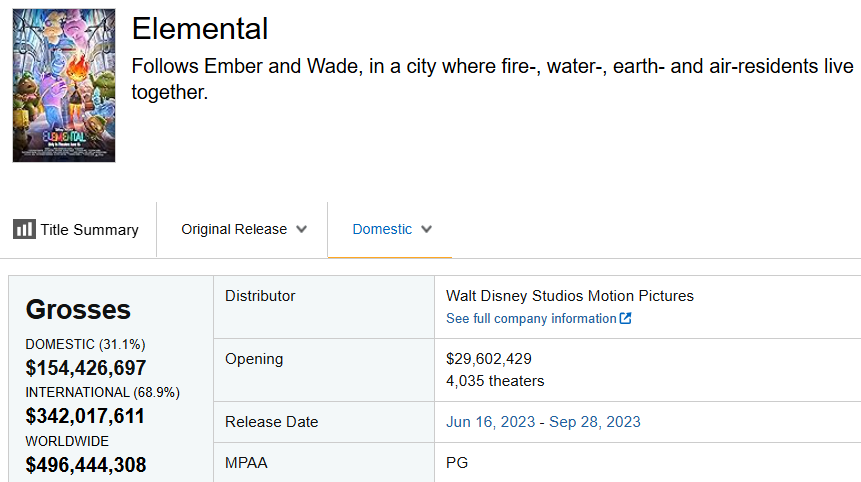This screenshot has height=482, width=861.
Task: Click the WORLDWIDE label
Action: [x=67, y=441]
